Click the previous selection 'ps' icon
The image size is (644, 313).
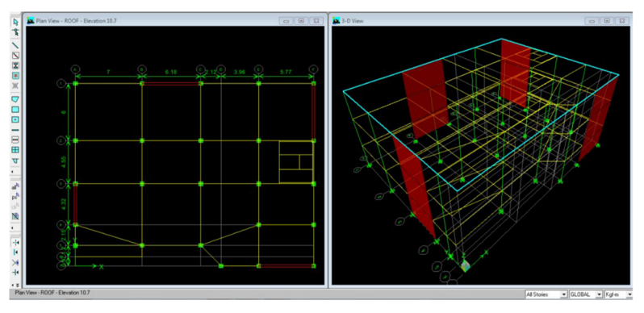point(15,197)
